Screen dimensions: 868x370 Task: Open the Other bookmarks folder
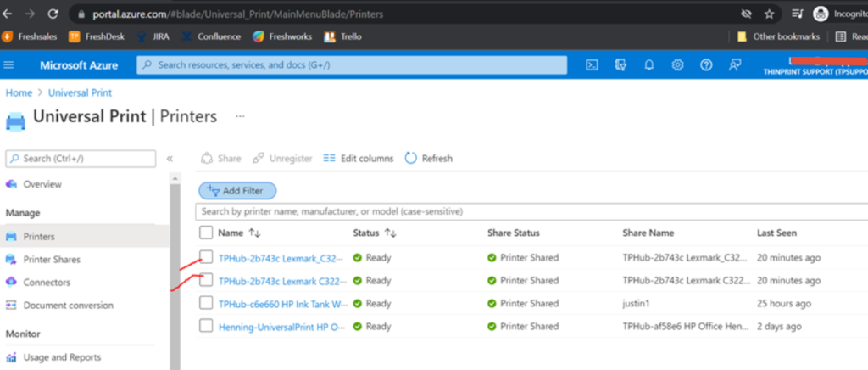[x=778, y=36]
